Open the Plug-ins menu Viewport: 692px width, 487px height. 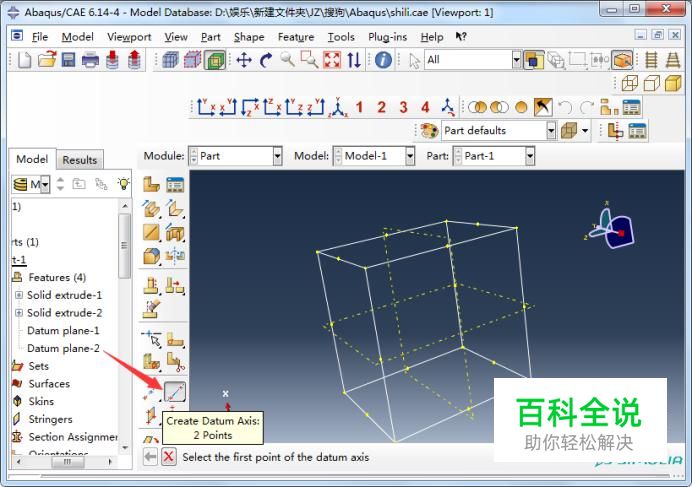pyautogui.click(x=387, y=37)
